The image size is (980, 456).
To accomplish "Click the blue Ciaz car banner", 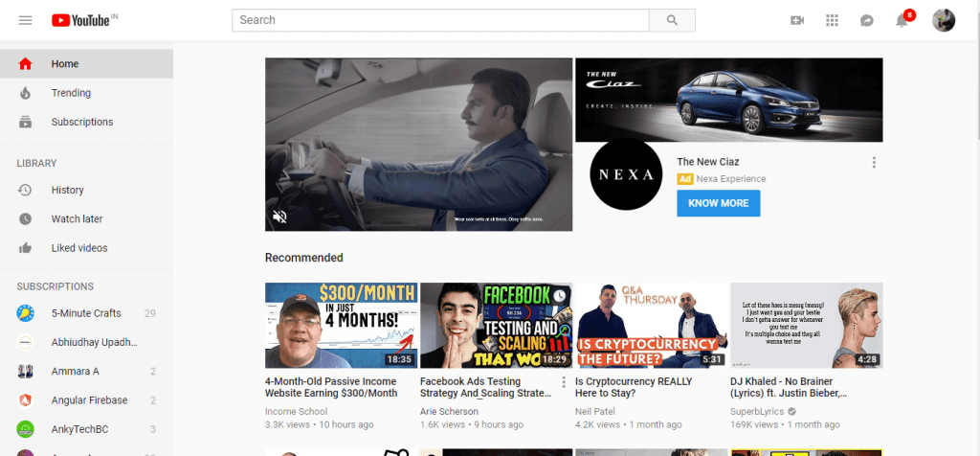I will tap(728, 100).
